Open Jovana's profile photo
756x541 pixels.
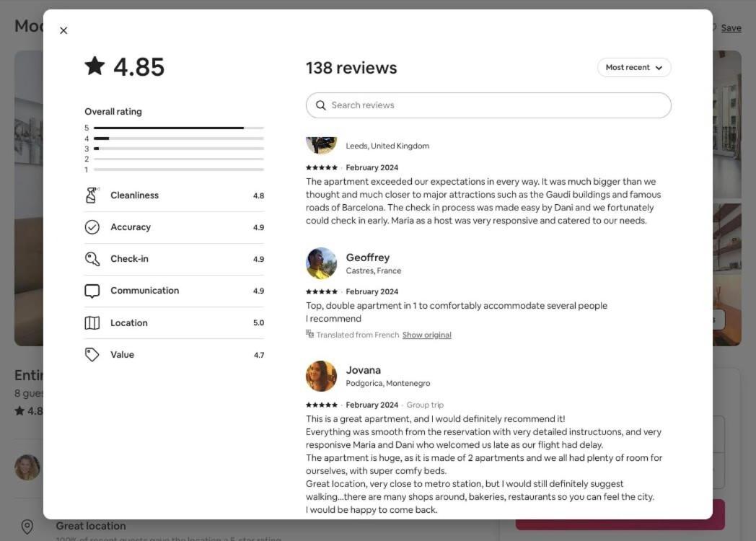tap(321, 376)
